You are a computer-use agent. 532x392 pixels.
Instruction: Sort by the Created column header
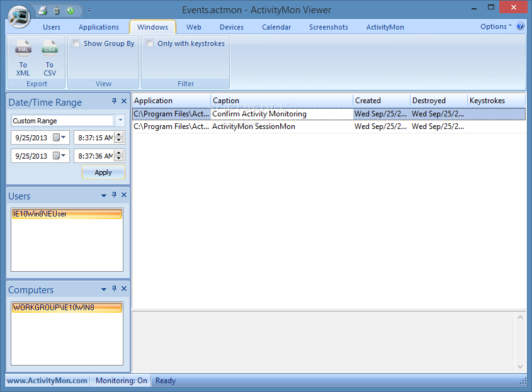tap(382, 101)
